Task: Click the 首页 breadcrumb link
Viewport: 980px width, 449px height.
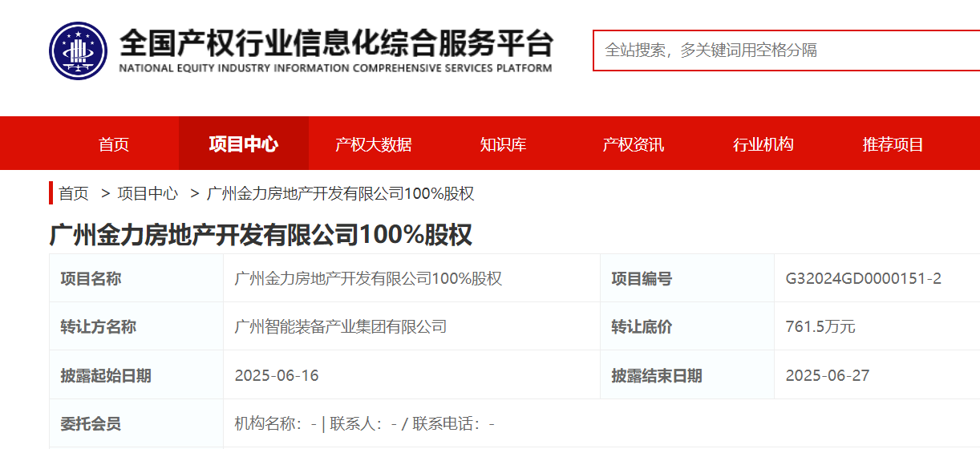Action: point(74,193)
